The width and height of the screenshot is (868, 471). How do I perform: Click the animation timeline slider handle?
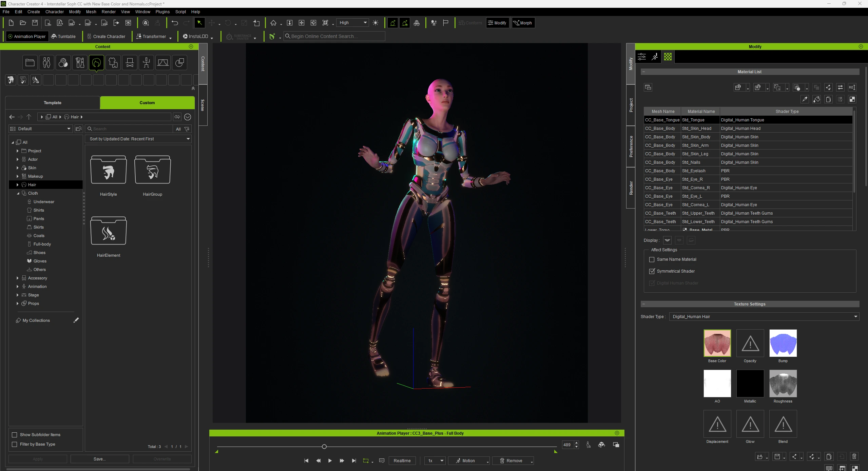point(324,447)
